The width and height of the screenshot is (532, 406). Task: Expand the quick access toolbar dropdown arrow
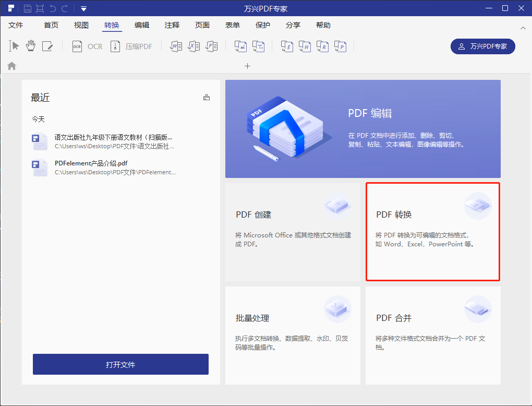click(84, 8)
